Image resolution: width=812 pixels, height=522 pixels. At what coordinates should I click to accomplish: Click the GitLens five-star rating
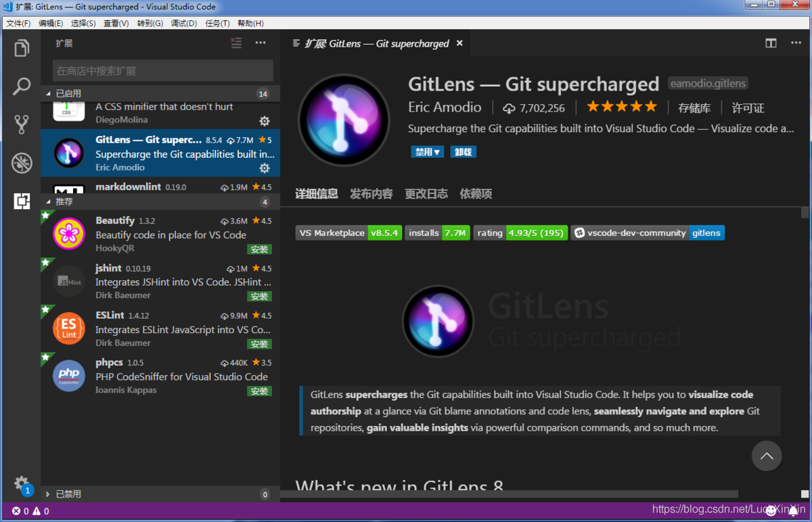622,107
